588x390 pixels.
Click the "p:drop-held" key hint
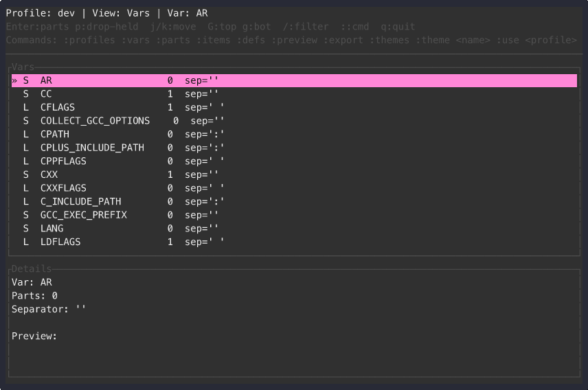click(106, 27)
